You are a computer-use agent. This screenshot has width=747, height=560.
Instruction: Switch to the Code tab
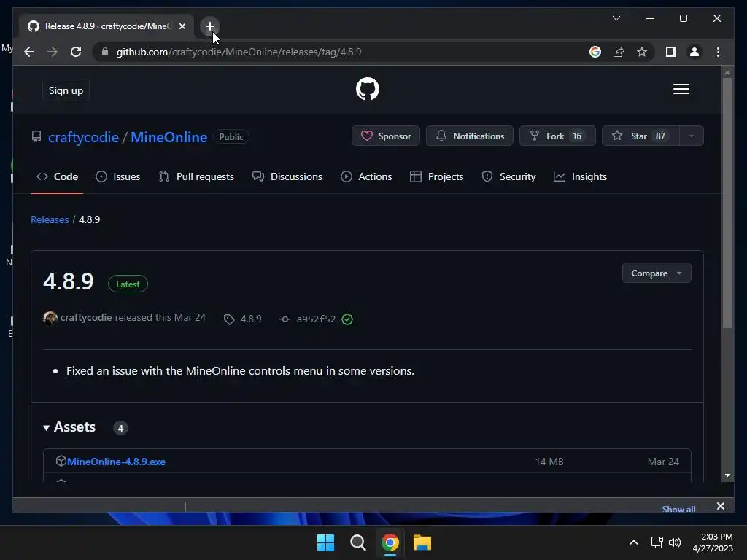(57, 176)
